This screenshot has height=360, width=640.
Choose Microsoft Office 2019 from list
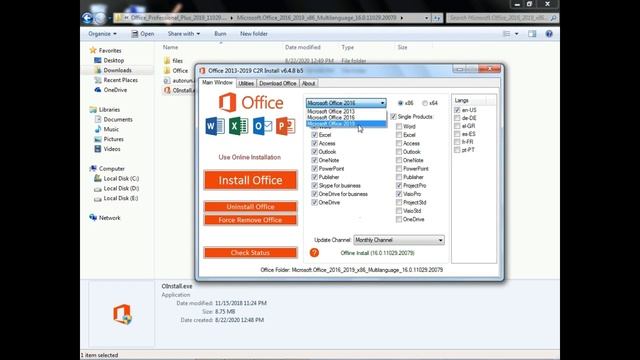[346, 124]
